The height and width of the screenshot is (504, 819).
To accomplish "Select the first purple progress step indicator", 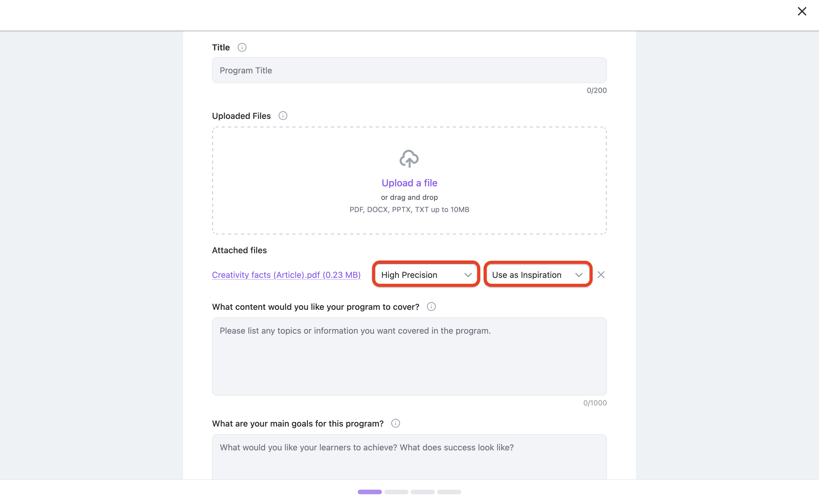I will (x=369, y=492).
